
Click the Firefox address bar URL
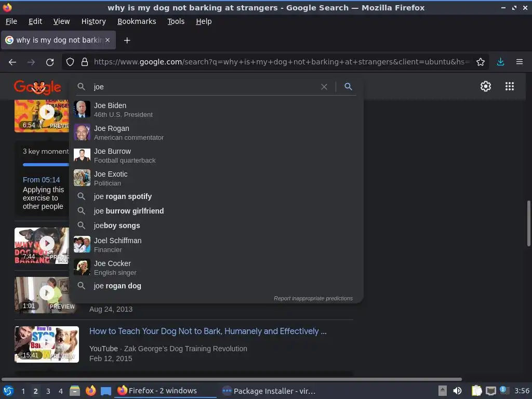tap(282, 62)
